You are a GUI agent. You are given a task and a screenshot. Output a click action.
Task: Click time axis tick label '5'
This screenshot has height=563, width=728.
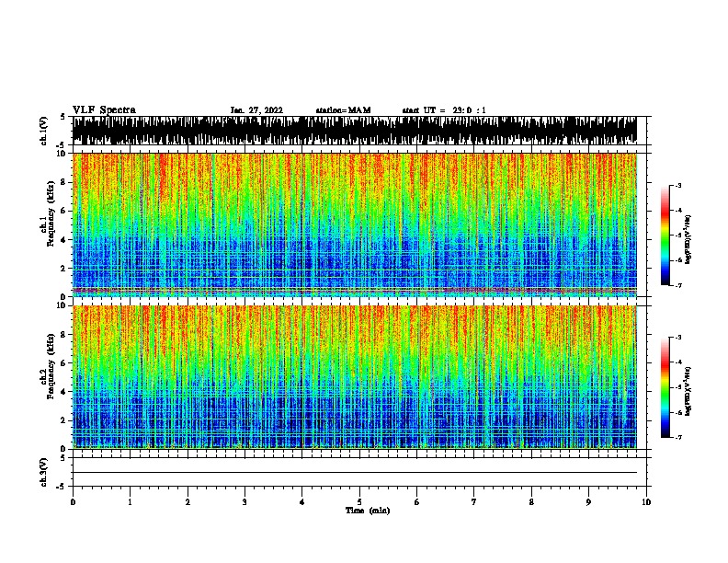click(x=359, y=502)
